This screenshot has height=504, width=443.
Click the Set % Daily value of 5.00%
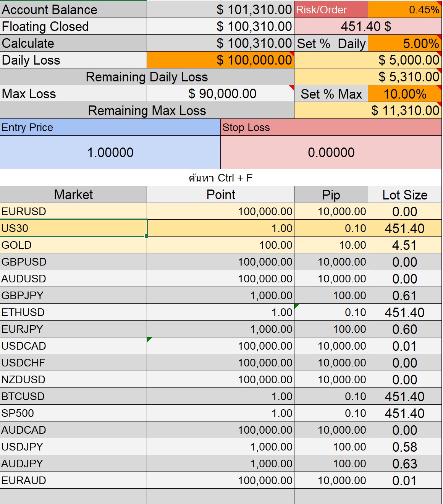(x=405, y=43)
